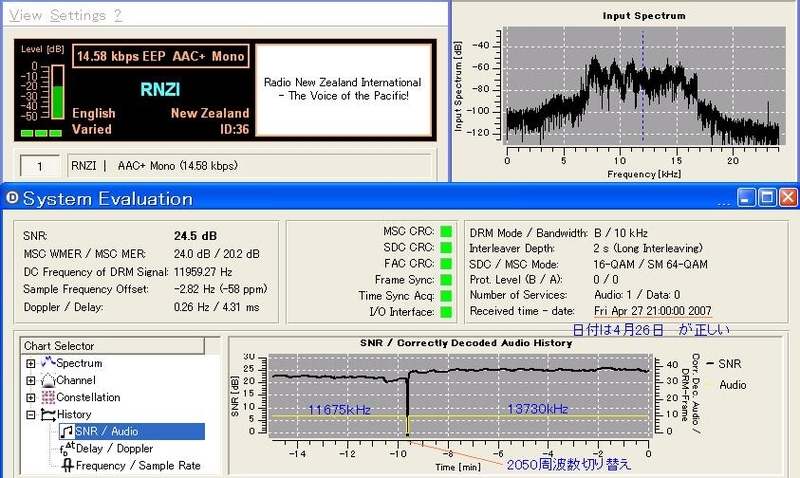
Task: Select Delay / Doppler chart
Action: [x=114, y=448]
